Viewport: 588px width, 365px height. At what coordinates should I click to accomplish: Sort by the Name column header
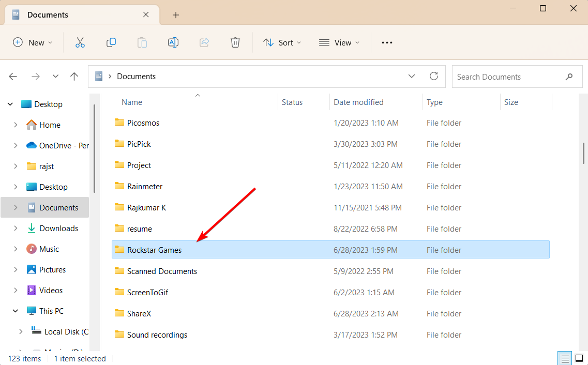[x=132, y=102]
